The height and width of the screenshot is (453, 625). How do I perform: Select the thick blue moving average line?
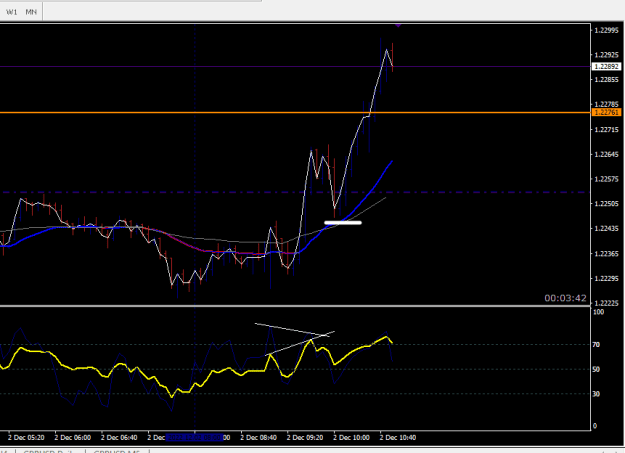(x=371, y=191)
